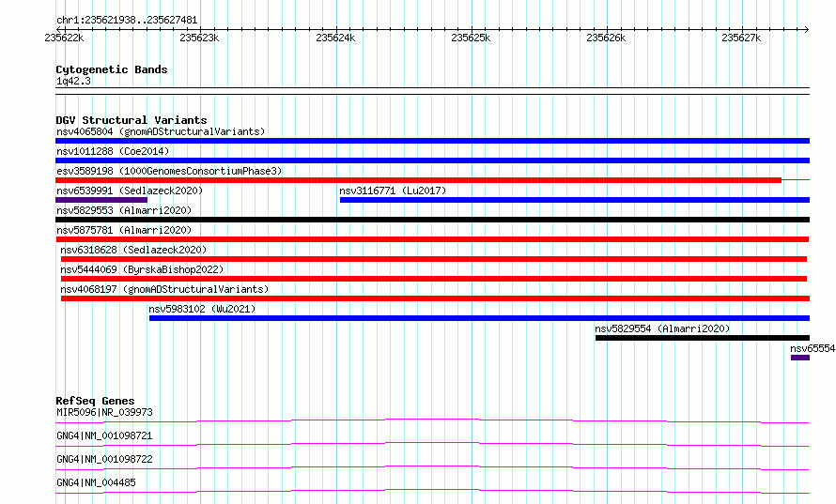Open the nsv5875781 (Almarri2020) label
836x504 pixels.
click(x=124, y=230)
